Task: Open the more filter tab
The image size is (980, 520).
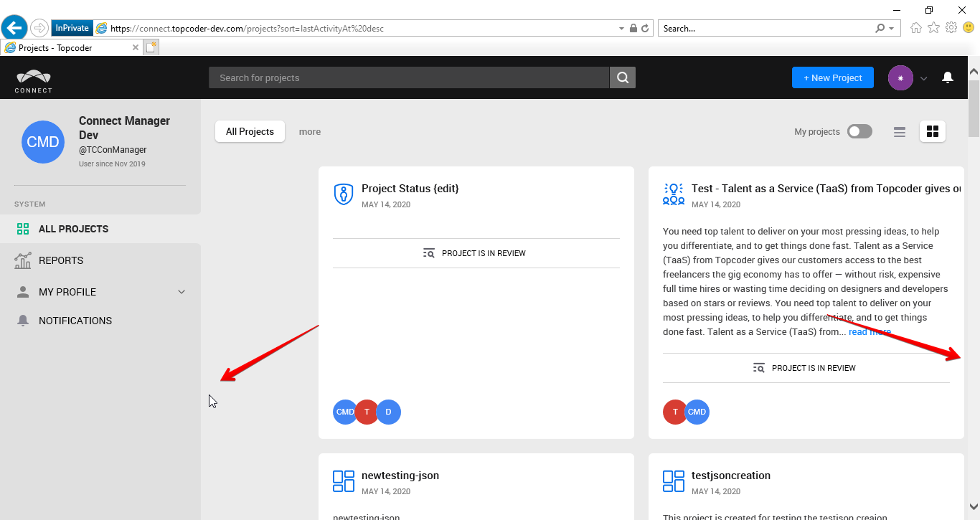Action: coord(310,131)
